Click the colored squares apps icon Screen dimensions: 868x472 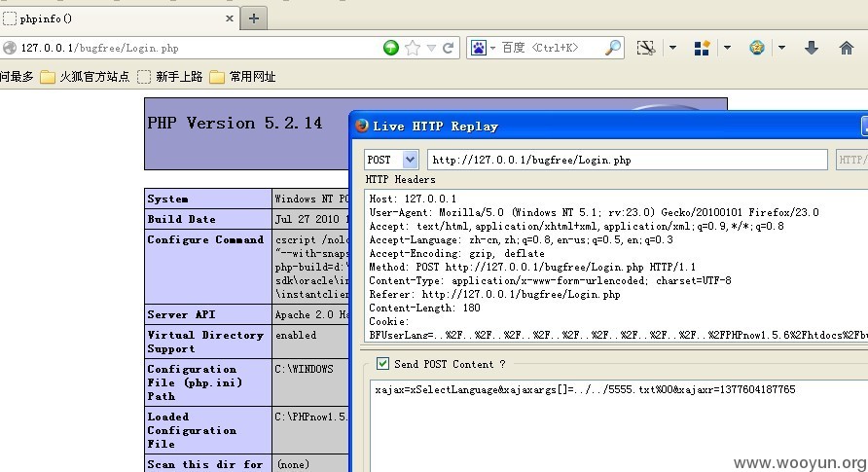pos(702,48)
